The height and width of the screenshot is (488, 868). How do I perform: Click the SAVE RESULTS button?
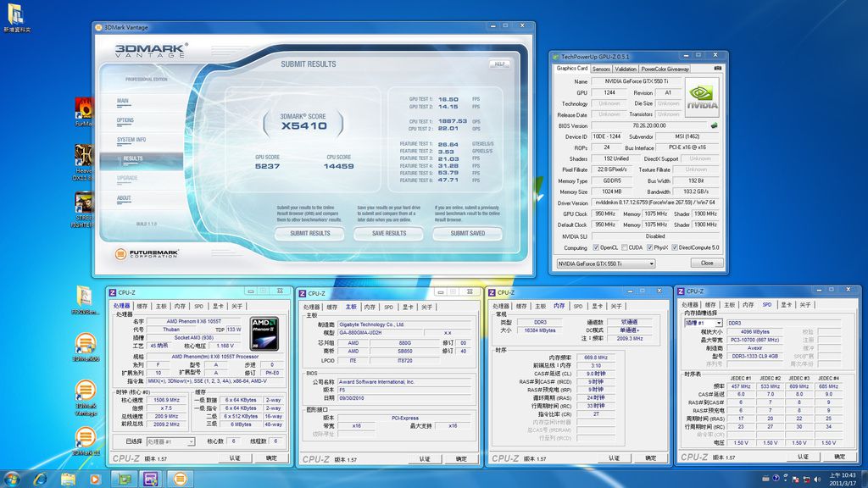[389, 234]
